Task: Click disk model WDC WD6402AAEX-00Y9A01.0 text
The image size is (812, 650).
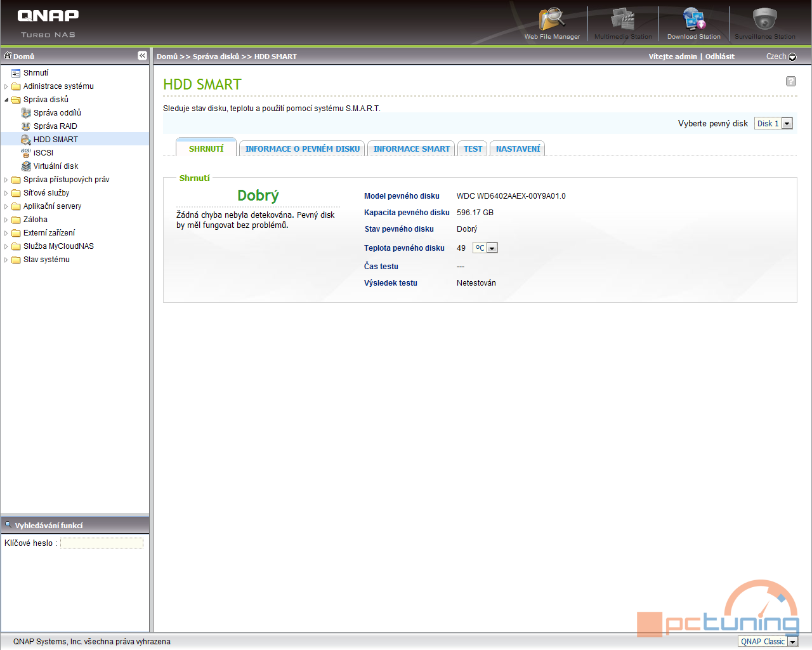Action: [x=511, y=196]
